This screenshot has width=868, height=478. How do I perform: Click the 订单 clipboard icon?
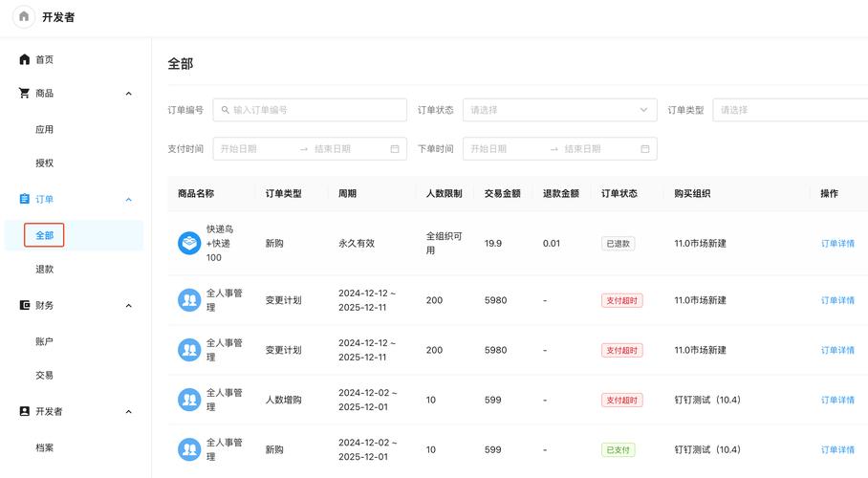pos(24,199)
